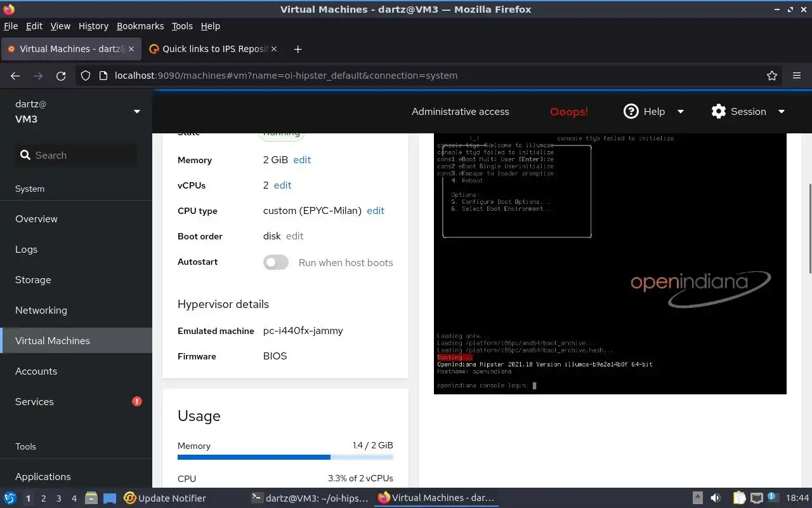Close the Virtual Machines browser tab
812x508 pixels.
pos(131,49)
